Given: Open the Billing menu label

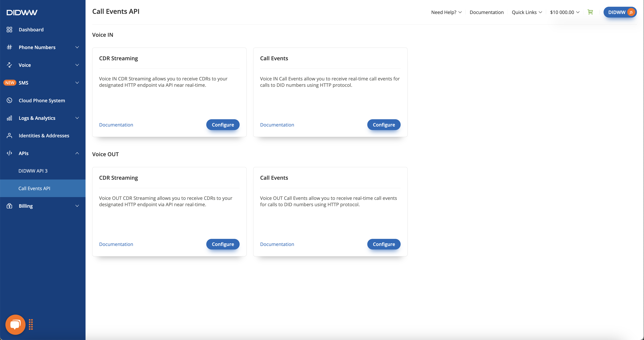Looking at the screenshot, I should coord(26,206).
